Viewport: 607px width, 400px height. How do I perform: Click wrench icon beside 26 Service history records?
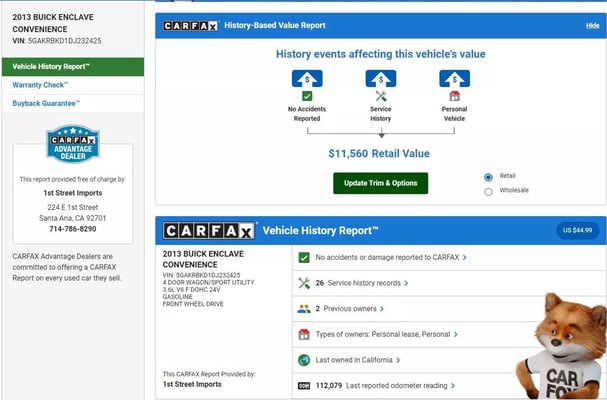click(x=304, y=283)
